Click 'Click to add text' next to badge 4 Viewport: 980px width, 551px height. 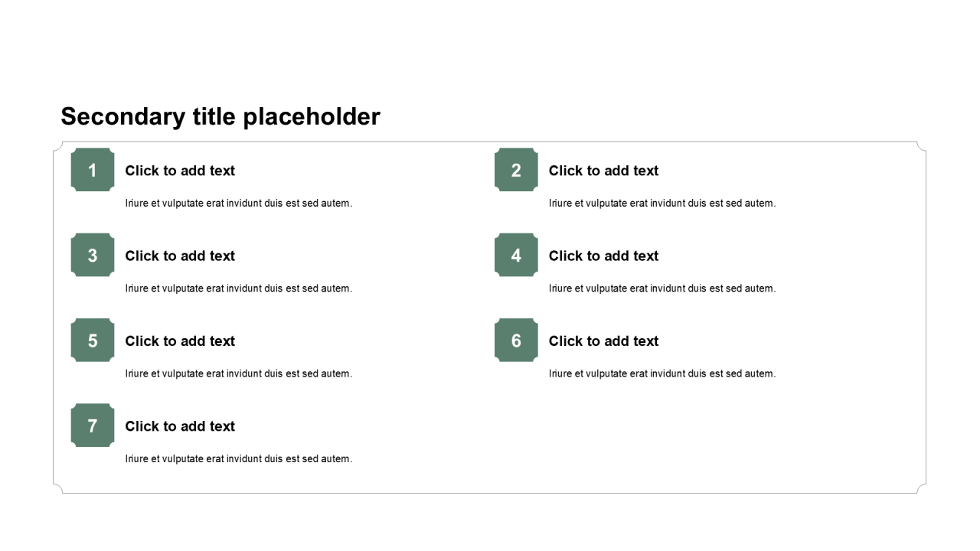pos(603,256)
